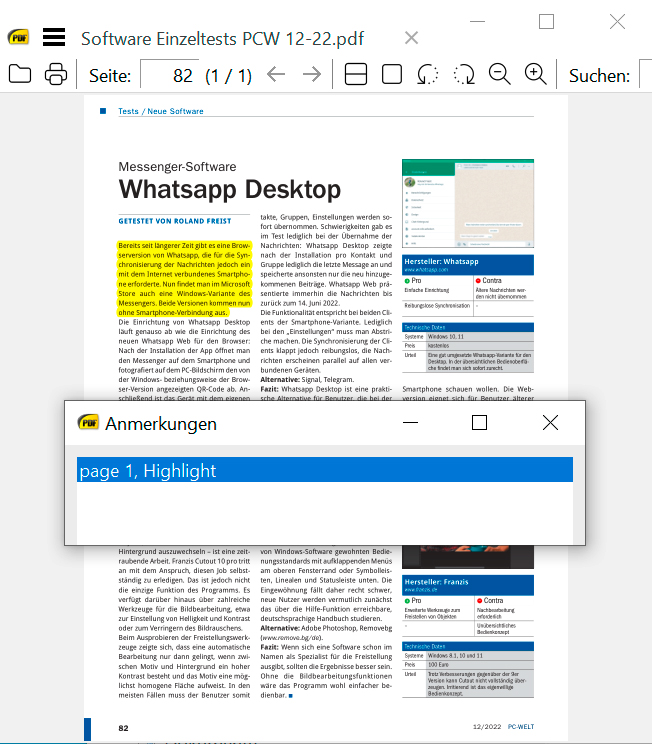Viewport: 652px width, 744px height.
Task: Click the PDF app icon in the title bar
Action: 19,37
